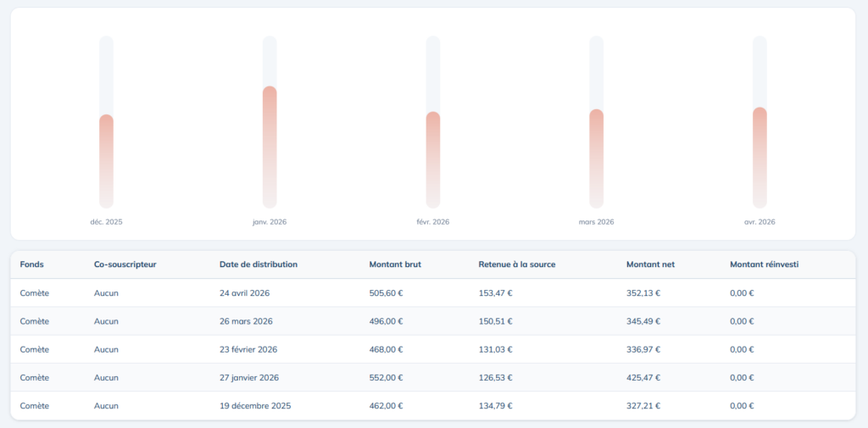Click the 19 décembre 2025 date cell
This screenshot has width=868, height=428.
[x=255, y=405]
